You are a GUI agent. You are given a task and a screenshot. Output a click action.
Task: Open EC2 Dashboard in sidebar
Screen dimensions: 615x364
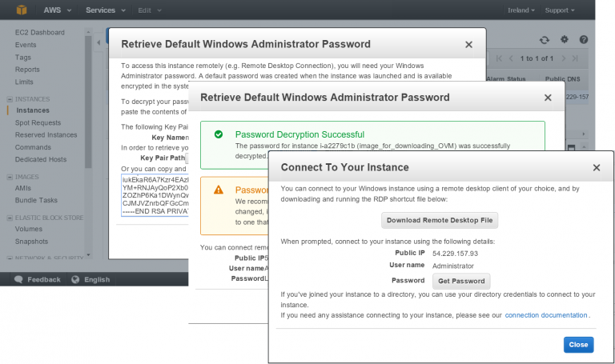40,33
